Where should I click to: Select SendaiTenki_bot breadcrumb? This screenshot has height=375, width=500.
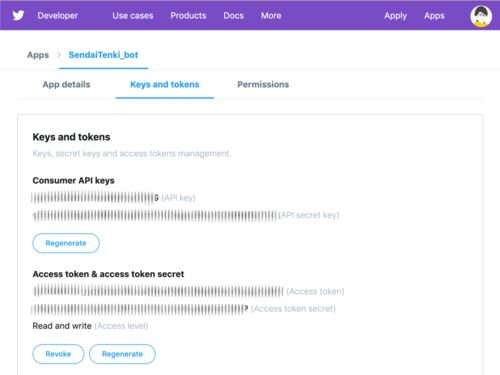click(x=103, y=55)
